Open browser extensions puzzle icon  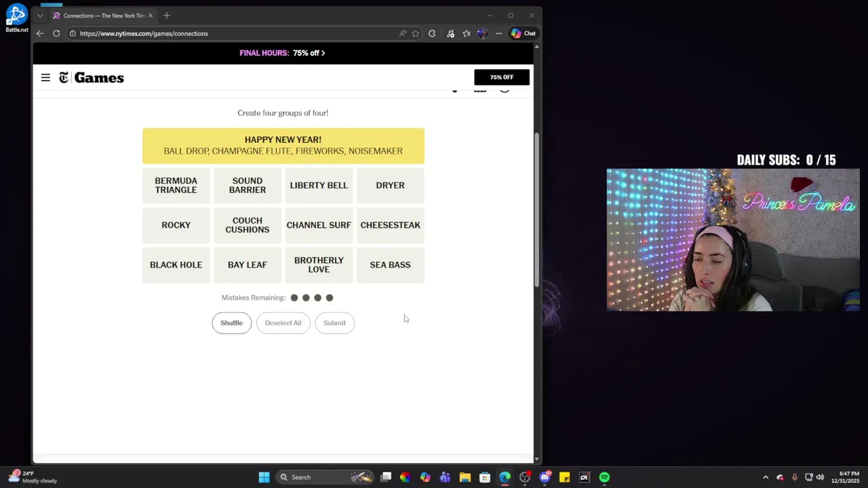[x=432, y=33]
